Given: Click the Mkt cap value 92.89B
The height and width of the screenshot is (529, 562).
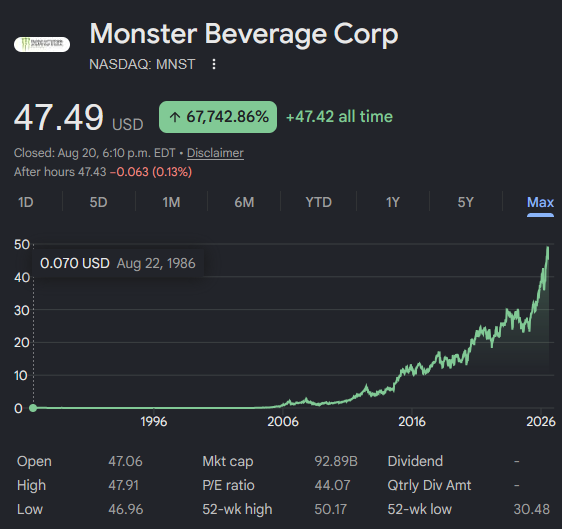Looking at the screenshot, I should tap(336, 461).
